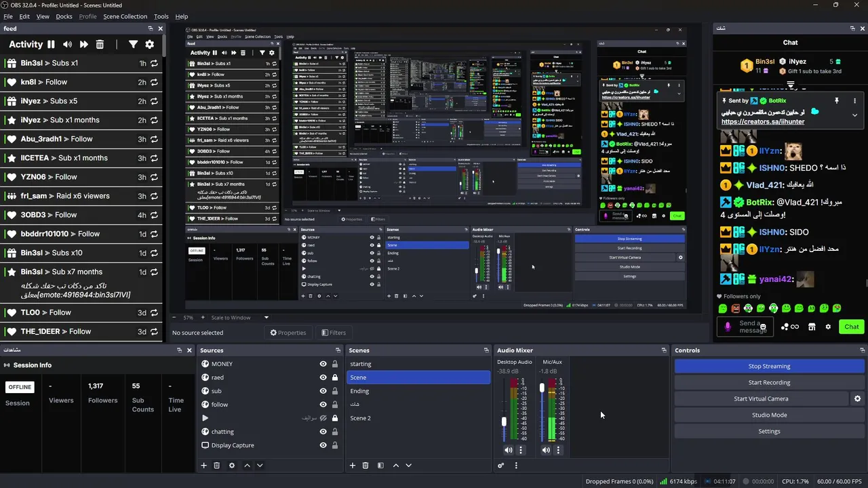This screenshot has width=868, height=488.
Task: Mute Desktop Audio speaker
Action: coord(509,450)
